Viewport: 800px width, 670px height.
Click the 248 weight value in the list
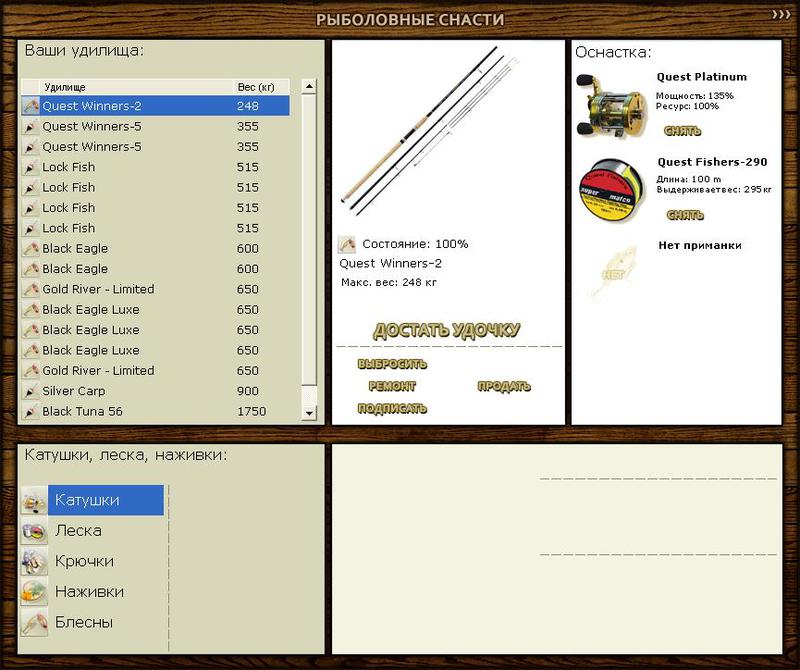(248, 106)
